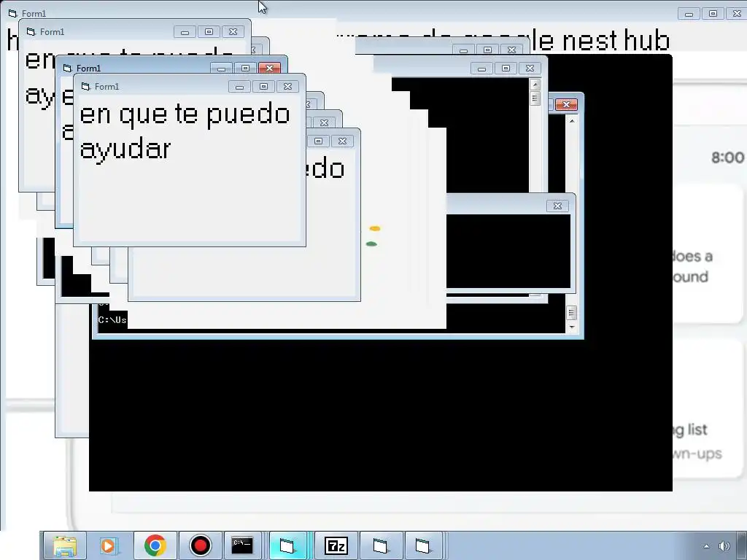The image size is (747, 560).
Task: Open the 7z application from the taskbar
Action: click(336, 545)
